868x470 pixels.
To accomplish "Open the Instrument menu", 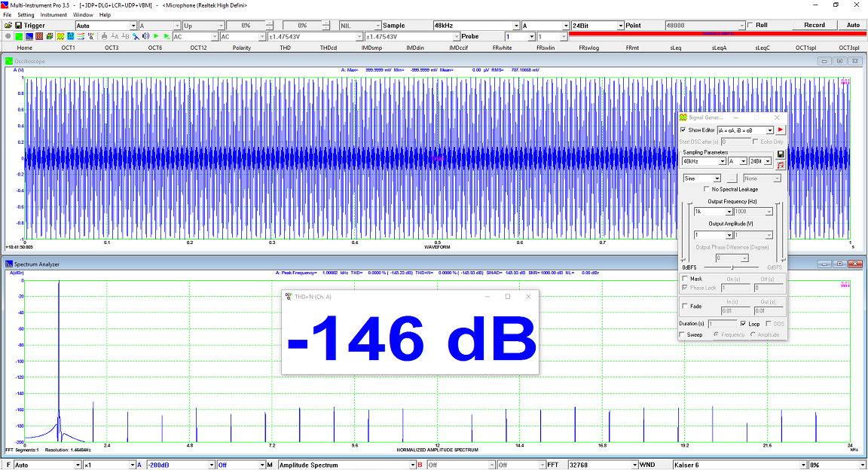I will (53, 14).
